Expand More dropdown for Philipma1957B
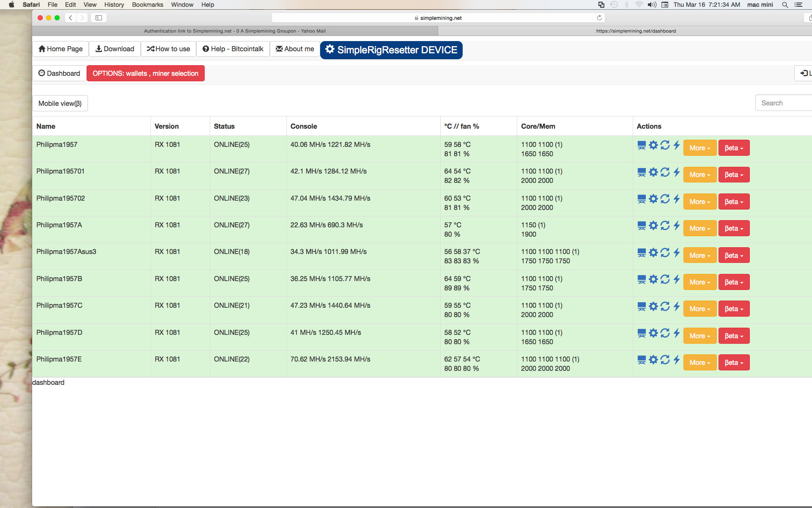Screen dimensions: 812x508 (x=700, y=282)
